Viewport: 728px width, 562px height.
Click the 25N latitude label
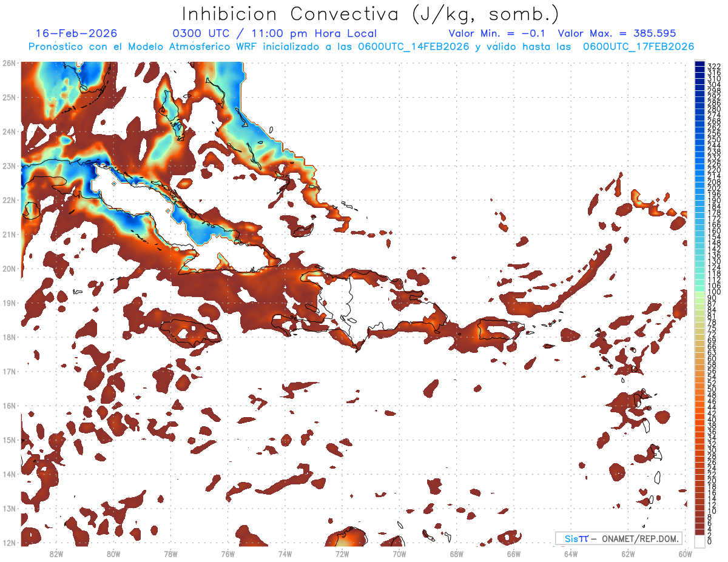9,97
